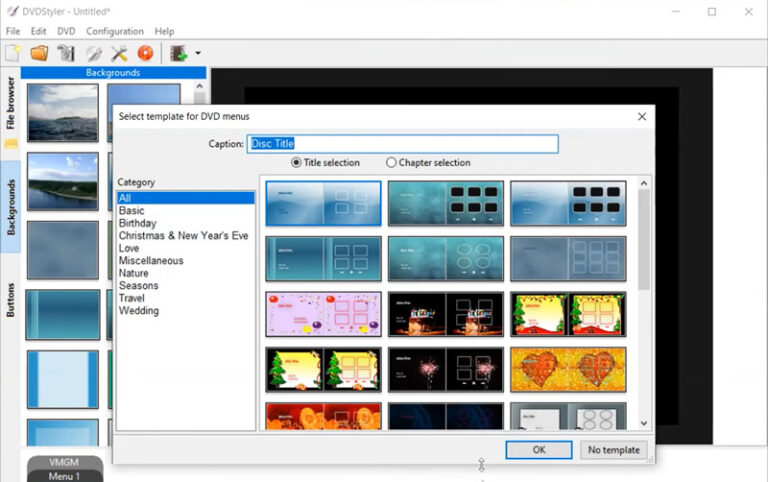
Task: Open the Configuration menu
Action: [114, 31]
